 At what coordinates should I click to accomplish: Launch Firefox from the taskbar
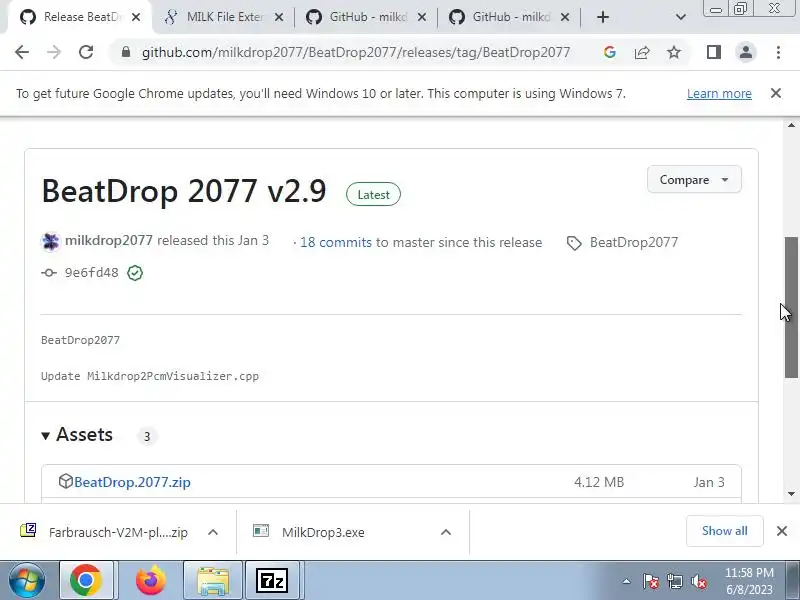tap(151, 581)
